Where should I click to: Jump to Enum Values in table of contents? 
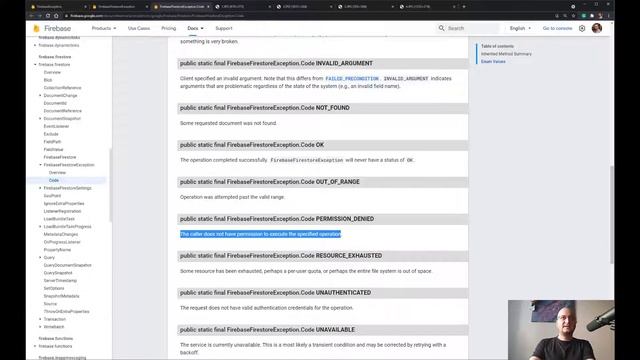(493, 62)
